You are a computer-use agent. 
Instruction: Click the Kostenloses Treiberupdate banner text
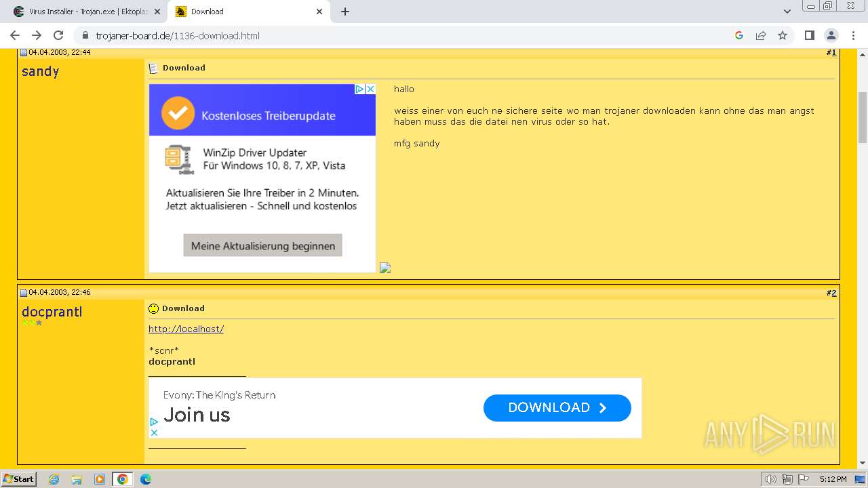point(269,116)
